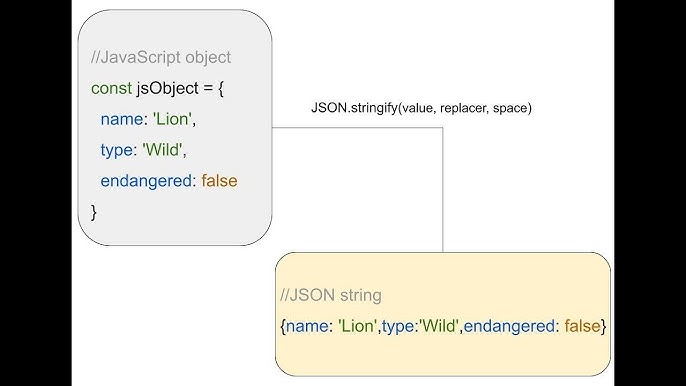This screenshot has height=386, width=686.
Task: Select 'type' in the JSON string
Action: coord(398,326)
